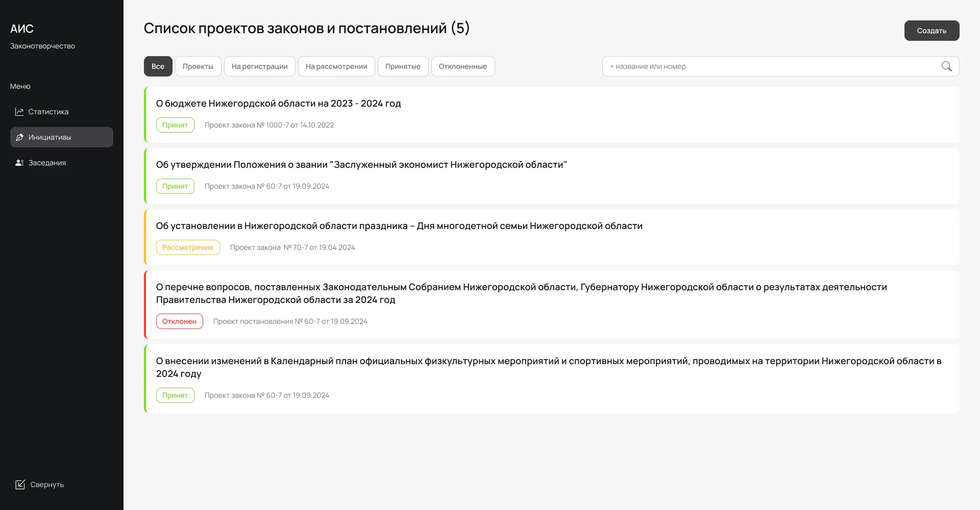Click the Инициативы icon in the sidebar
Screen dimensions: 980x510
click(x=19, y=137)
